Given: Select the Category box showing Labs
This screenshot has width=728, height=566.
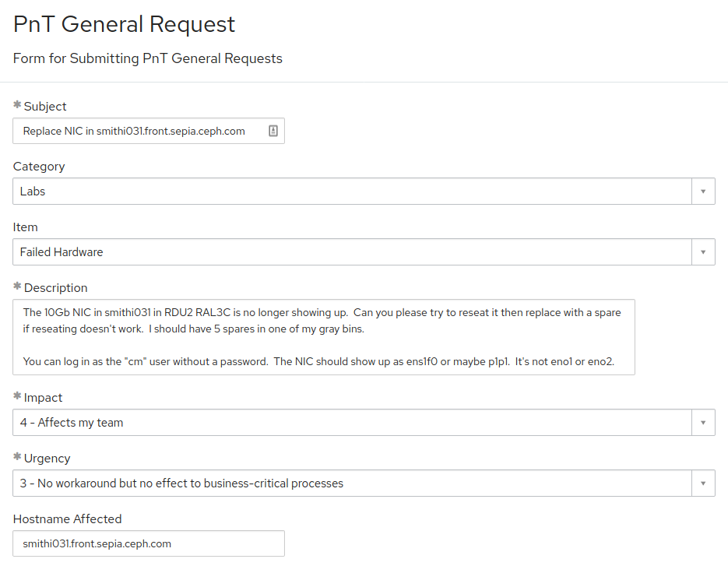Looking at the screenshot, I should pyautogui.click(x=350, y=192).
